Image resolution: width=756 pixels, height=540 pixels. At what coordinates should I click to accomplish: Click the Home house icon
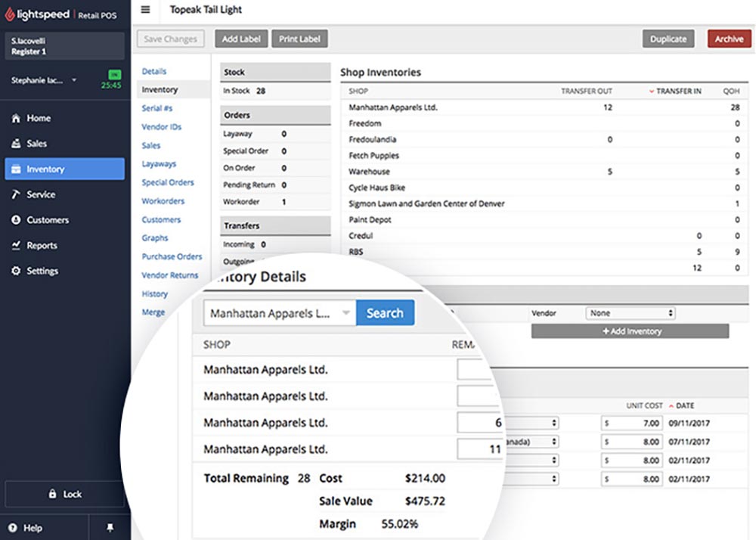(x=16, y=118)
